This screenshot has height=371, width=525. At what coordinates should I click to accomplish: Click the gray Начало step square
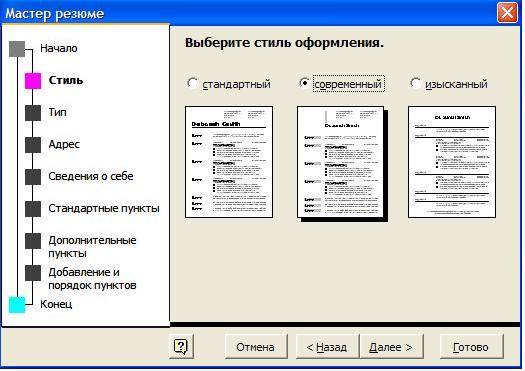tap(17, 49)
